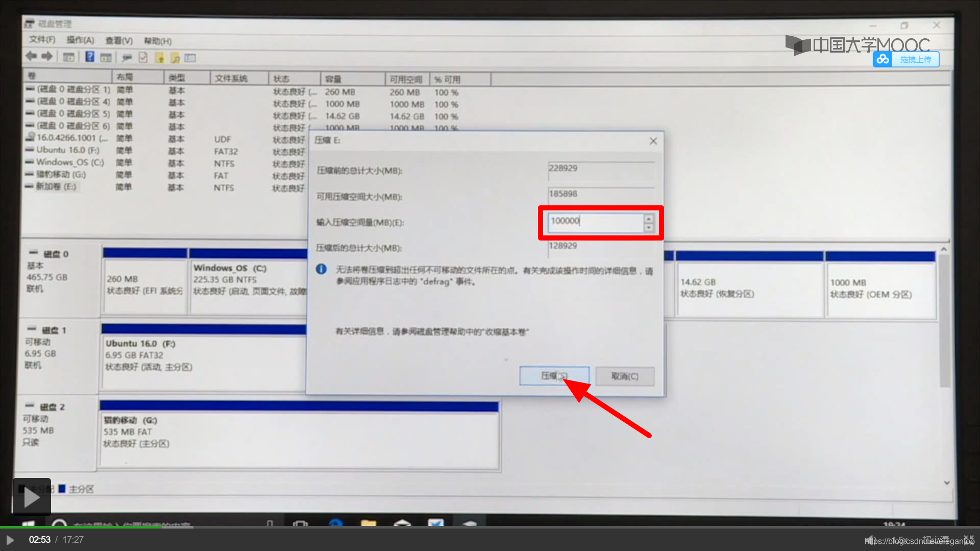Sort by the 类型 column header
The image size is (980, 551).
pyautogui.click(x=187, y=78)
